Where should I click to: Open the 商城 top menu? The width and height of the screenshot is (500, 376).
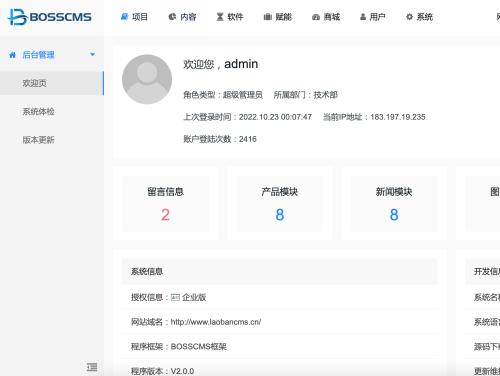pyautogui.click(x=326, y=17)
